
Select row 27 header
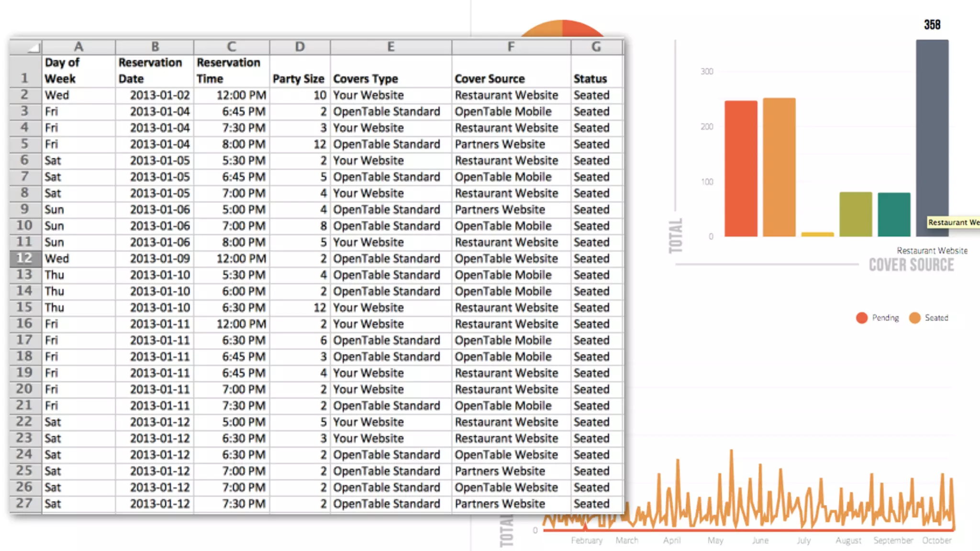click(24, 503)
